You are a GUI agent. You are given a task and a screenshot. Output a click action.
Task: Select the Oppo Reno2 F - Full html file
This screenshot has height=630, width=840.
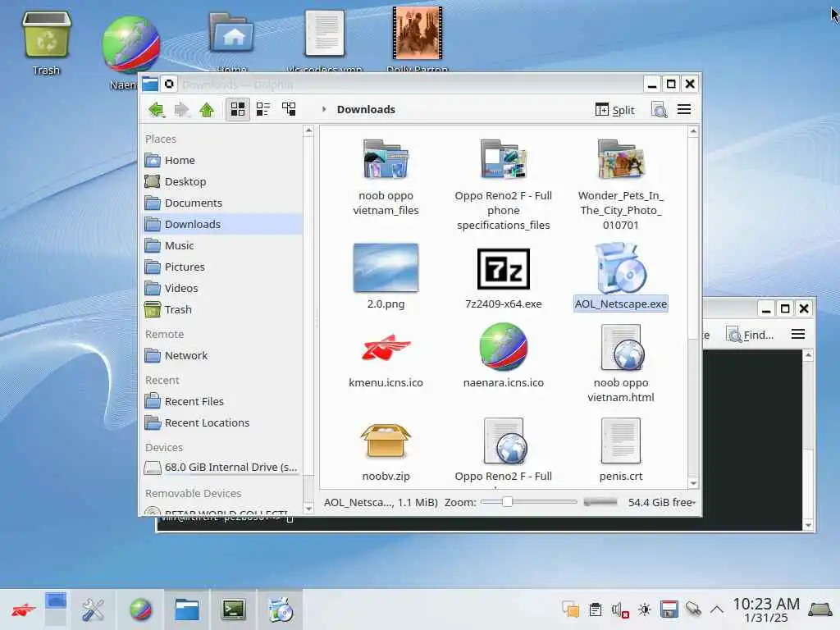[503, 450]
